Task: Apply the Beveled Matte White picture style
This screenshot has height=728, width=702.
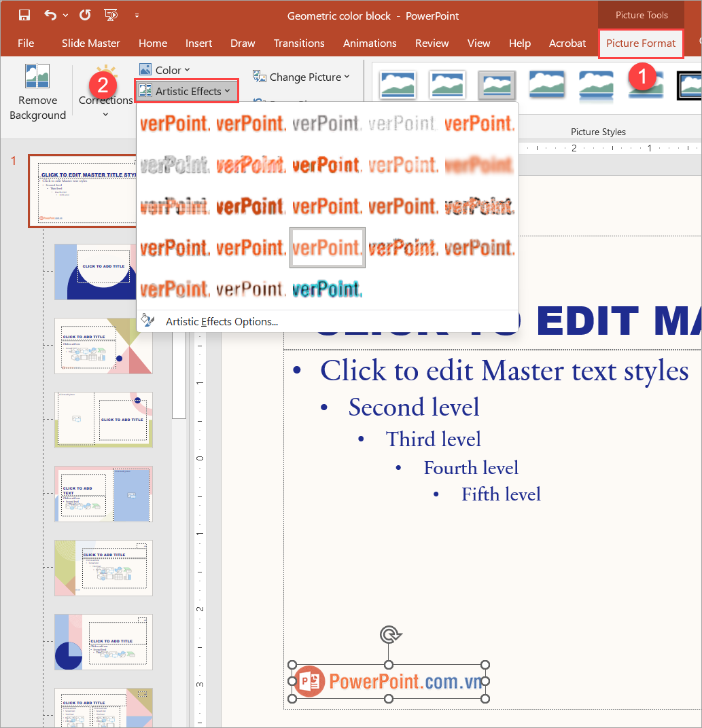Action: click(x=447, y=85)
